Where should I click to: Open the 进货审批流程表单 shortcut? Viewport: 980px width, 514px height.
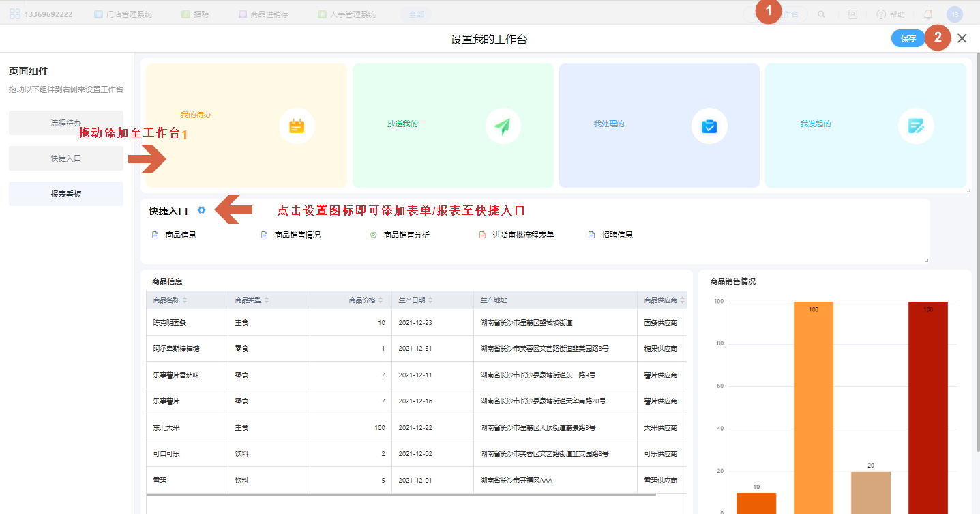[522, 235]
